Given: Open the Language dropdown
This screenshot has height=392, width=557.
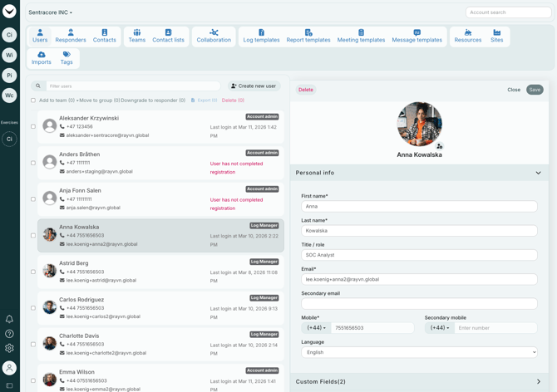Looking at the screenshot, I should click(419, 352).
